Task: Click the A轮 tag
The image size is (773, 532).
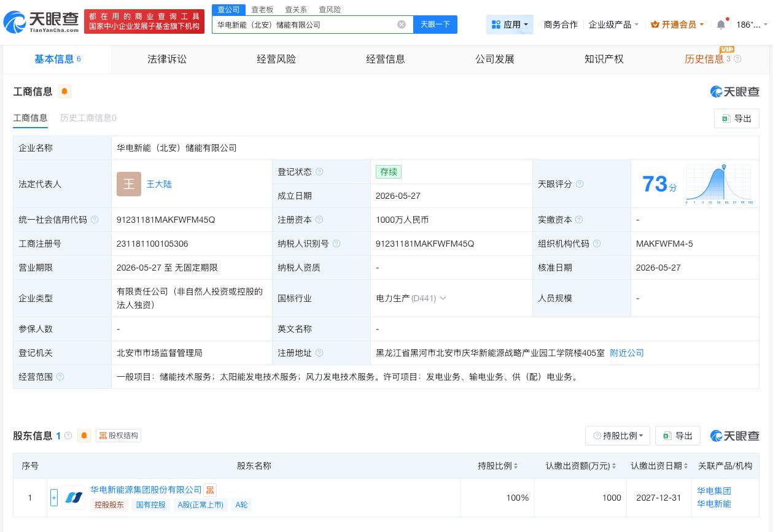Action: pyautogui.click(x=242, y=505)
